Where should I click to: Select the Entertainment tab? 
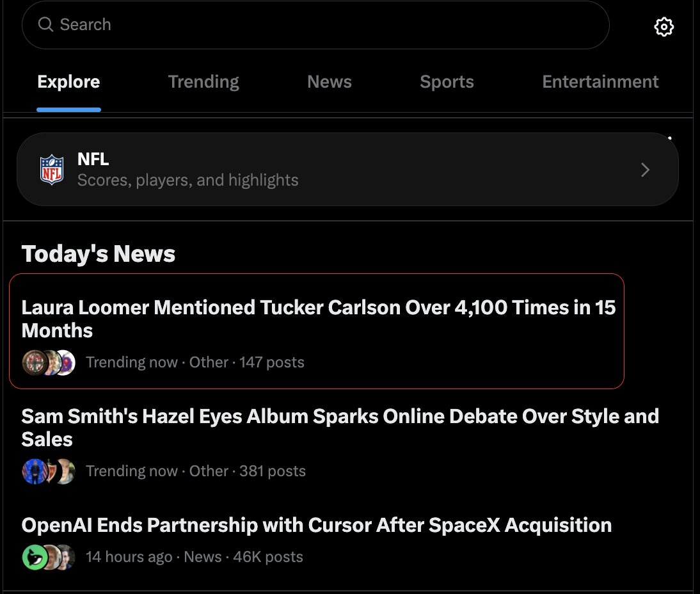point(600,82)
